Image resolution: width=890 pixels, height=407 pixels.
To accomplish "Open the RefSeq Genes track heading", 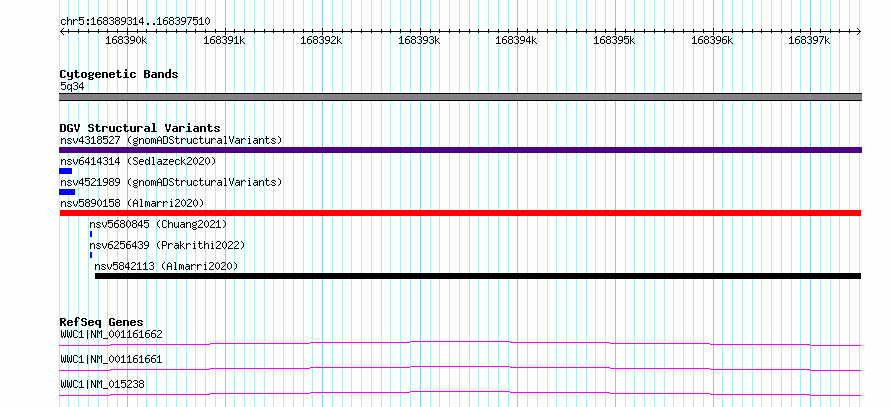I will [x=102, y=322].
